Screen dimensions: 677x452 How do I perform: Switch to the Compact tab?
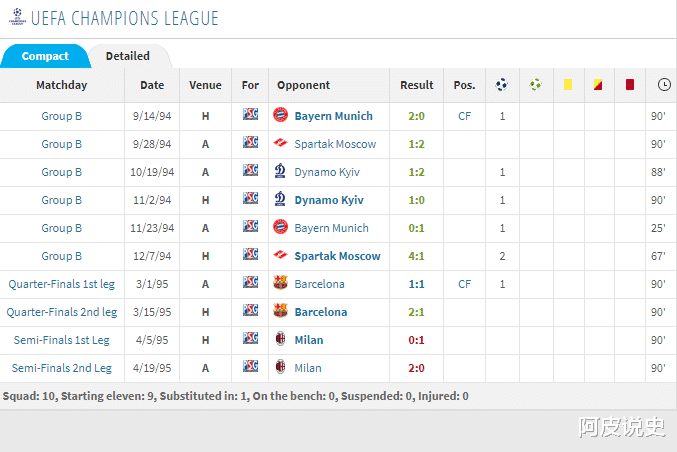pyautogui.click(x=45, y=56)
